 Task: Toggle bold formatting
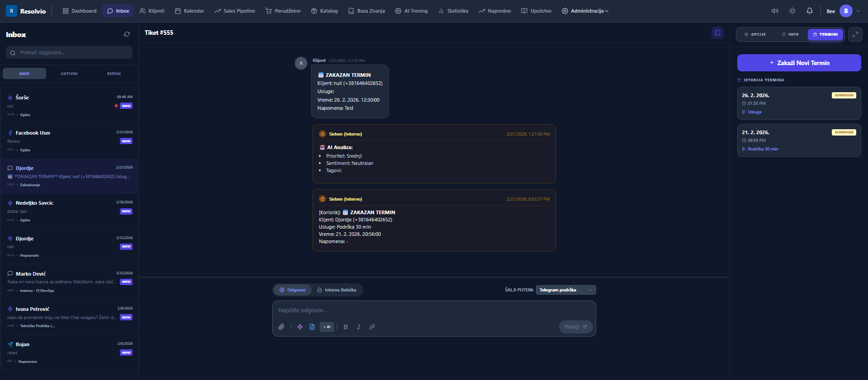click(x=346, y=327)
